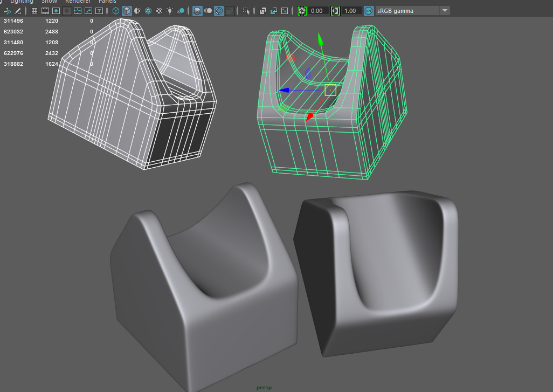Switch viewport to Wireframe display
553x392 pixels.
[116, 11]
